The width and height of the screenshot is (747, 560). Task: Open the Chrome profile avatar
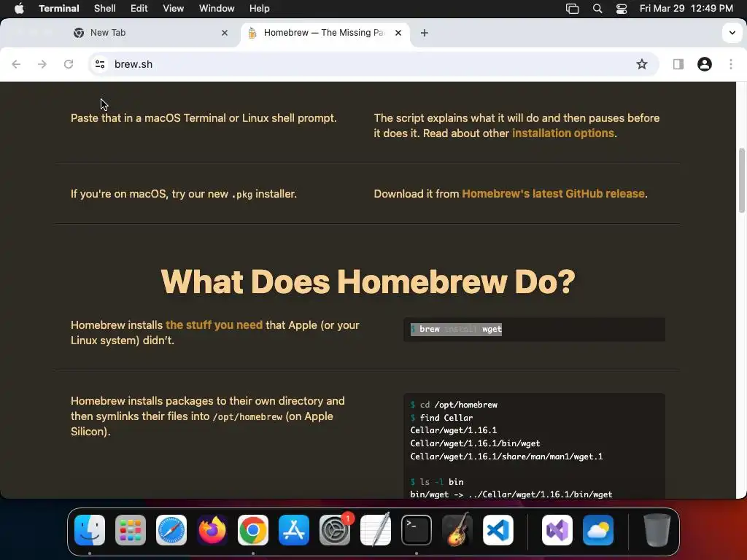tap(704, 64)
